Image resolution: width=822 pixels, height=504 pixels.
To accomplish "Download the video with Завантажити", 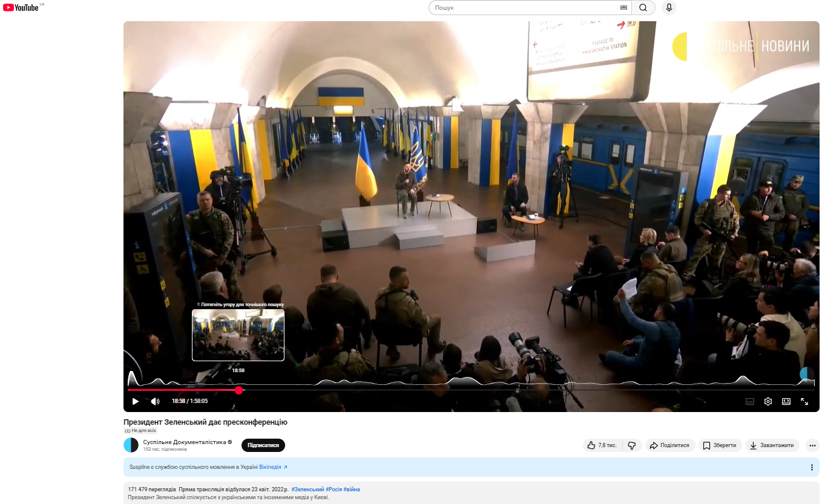I will click(x=772, y=445).
